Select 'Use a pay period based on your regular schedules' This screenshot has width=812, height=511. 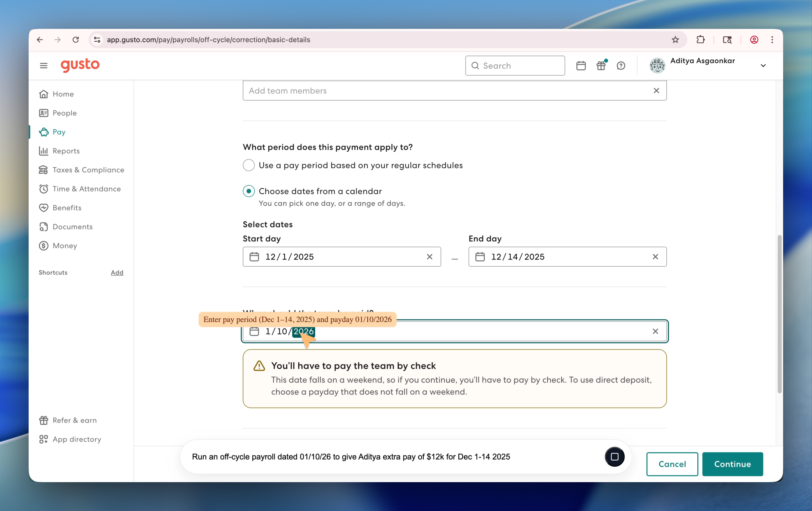248,165
